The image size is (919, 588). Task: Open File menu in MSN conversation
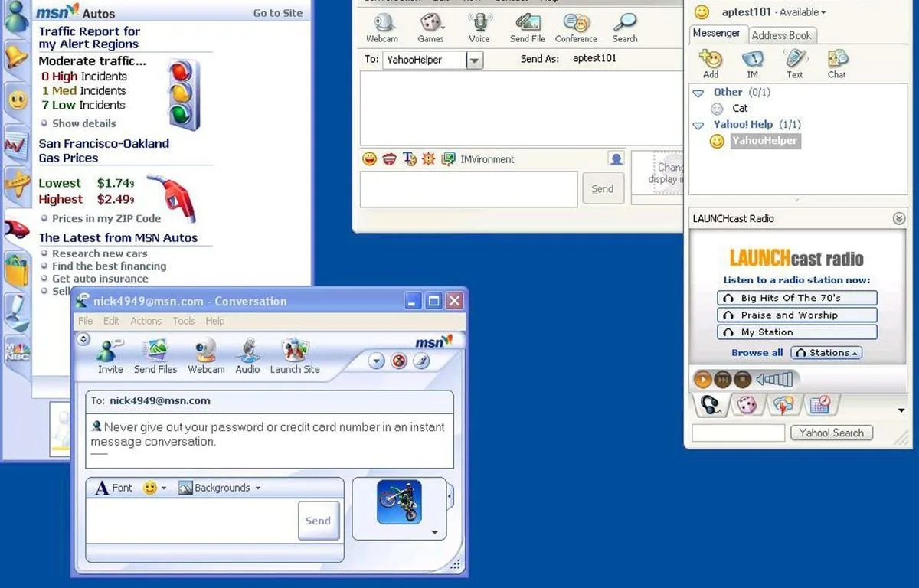(86, 321)
